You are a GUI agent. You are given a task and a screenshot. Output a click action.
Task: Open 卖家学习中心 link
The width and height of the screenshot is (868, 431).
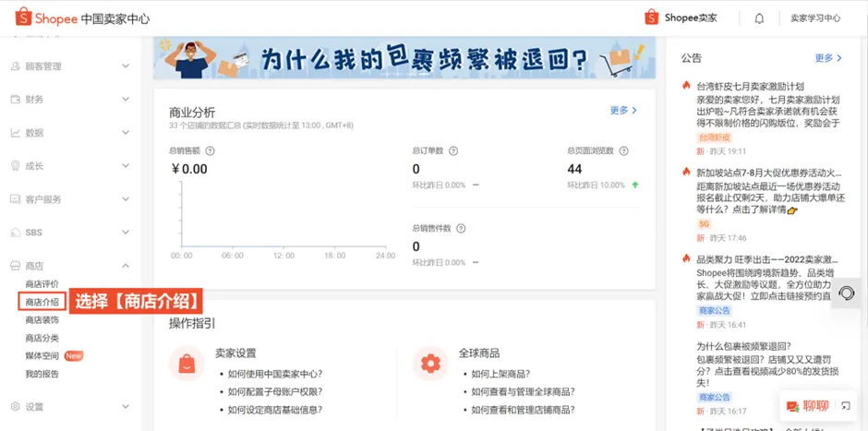click(814, 18)
